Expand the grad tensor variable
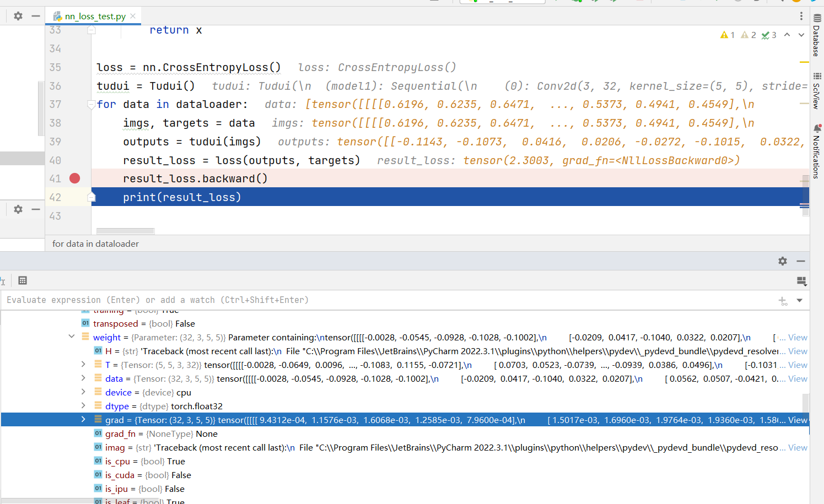Viewport: 824px width, 504px height. coord(83,419)
